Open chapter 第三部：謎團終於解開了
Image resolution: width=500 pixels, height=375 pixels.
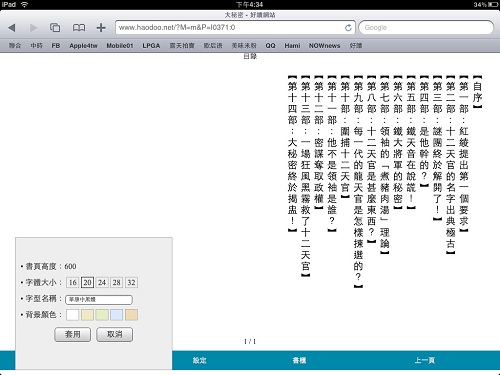pos(437,148)
